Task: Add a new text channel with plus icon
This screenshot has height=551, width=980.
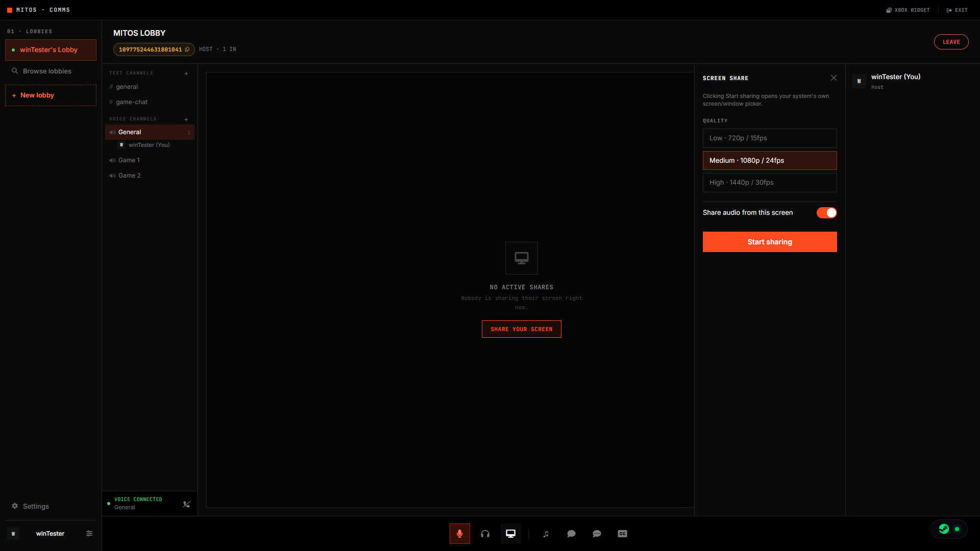Action: [x=186, y=73]
